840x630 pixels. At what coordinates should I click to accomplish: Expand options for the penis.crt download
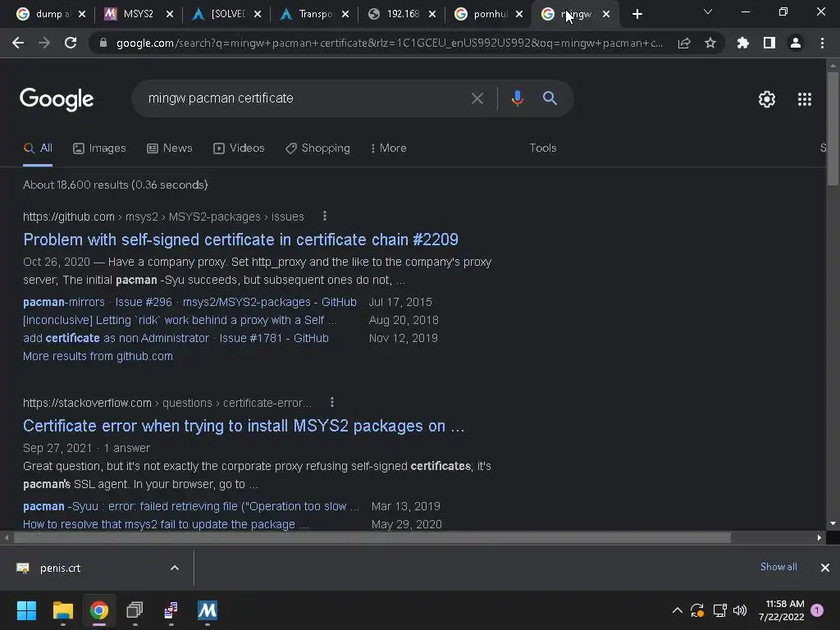tap(175, 568)
